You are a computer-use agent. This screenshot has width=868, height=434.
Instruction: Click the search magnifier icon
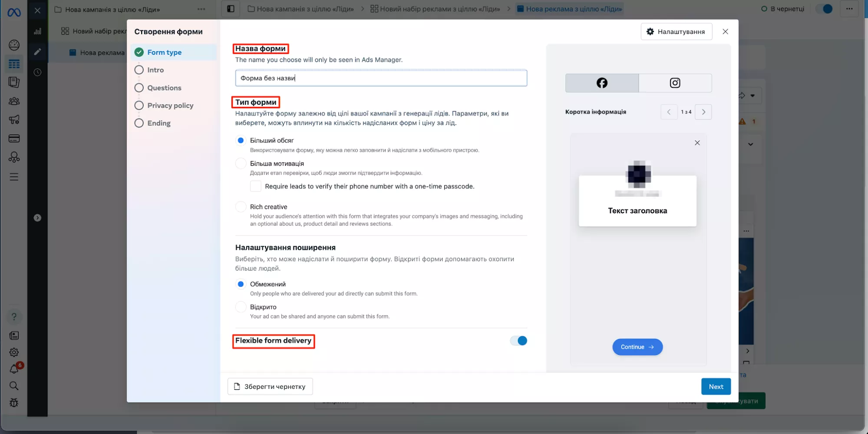(x=14, y=386)
